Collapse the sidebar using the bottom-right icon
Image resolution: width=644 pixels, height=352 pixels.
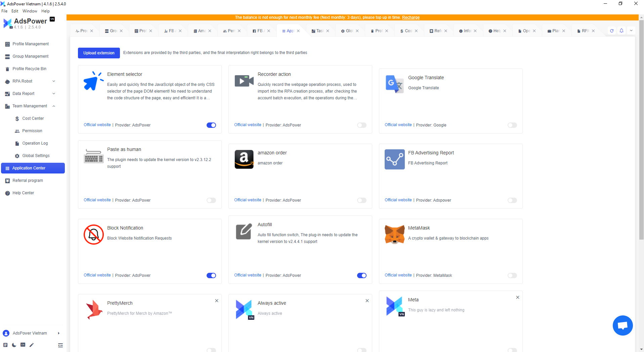point(60,345)
